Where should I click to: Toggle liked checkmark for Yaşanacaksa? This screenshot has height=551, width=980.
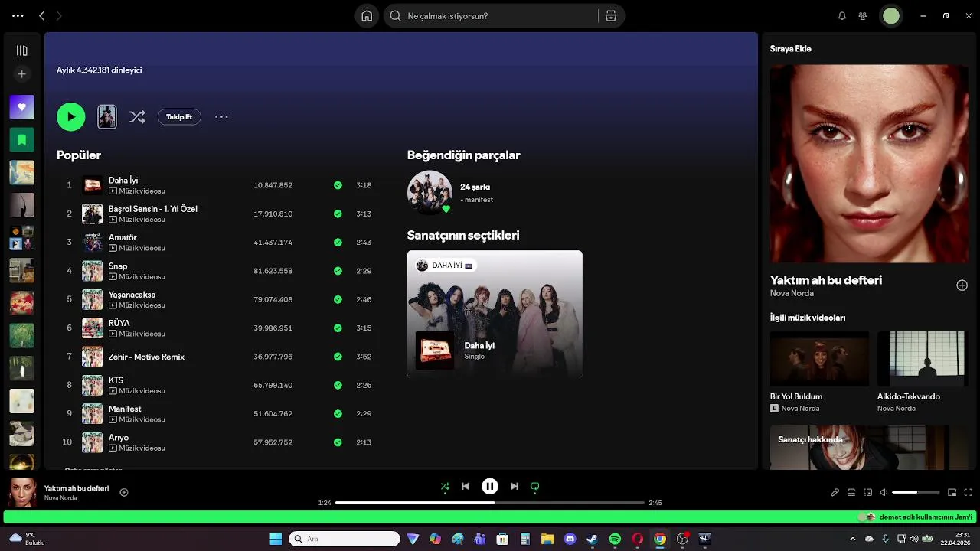tap(338, 299)
